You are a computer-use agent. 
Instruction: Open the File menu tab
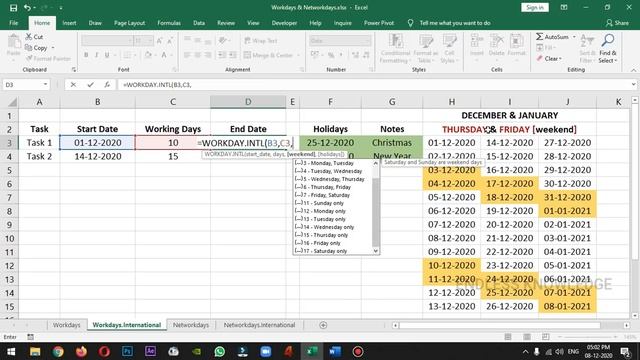coord(13,23)
